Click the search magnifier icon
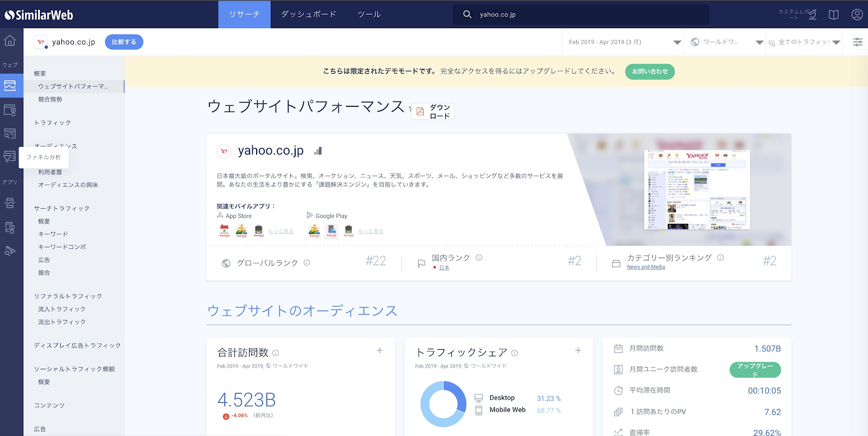Viewport: 868px width, 436px height. pyautogui.click(x=467, y=15)
